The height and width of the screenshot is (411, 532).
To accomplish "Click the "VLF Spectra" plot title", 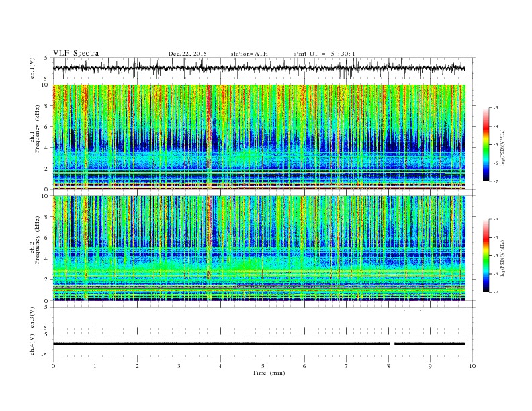I will point(76,53).
